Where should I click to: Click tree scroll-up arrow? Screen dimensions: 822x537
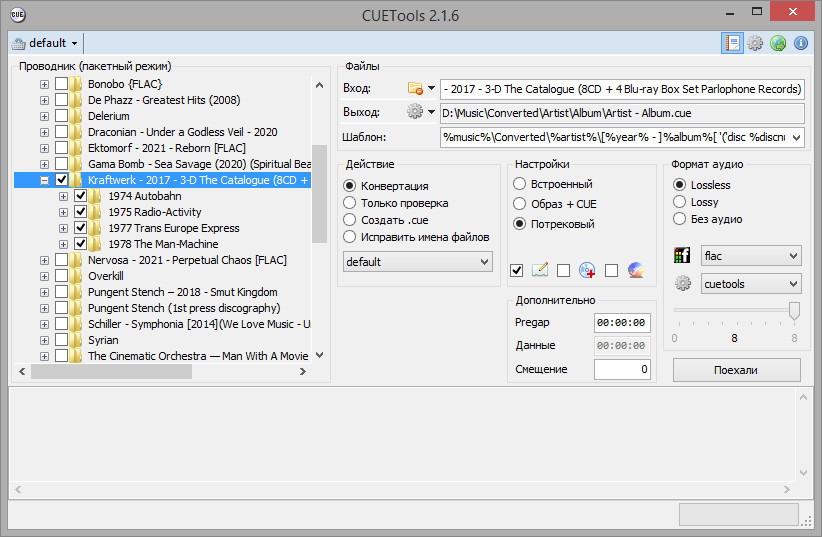point(319,85)
